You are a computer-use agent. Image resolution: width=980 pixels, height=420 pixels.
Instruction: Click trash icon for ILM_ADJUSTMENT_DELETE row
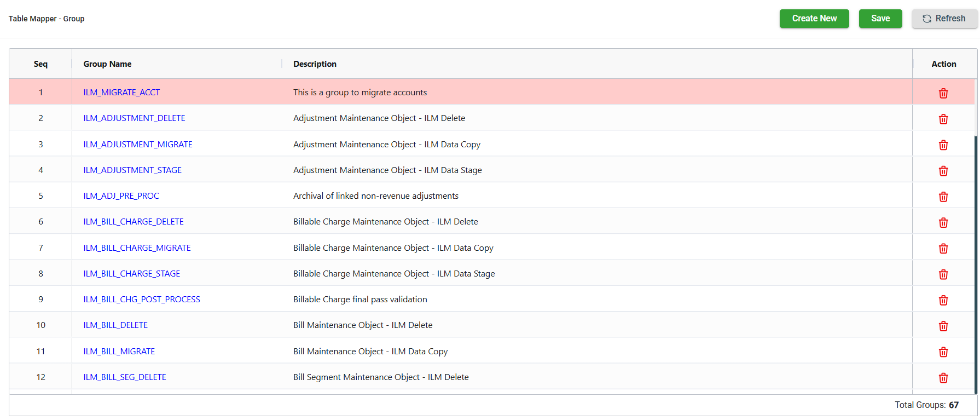943,119
